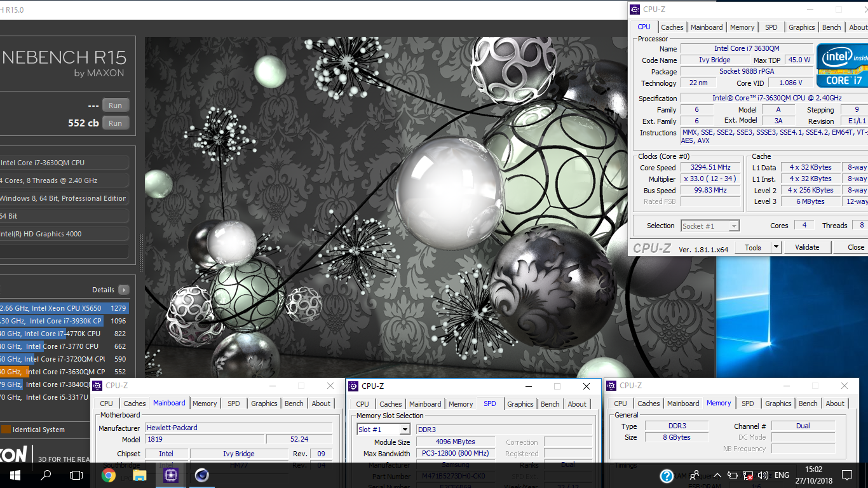Show hidden system tray icons
Image resolution: width=868 pixels, height=488 pixels.
(717, 475)
